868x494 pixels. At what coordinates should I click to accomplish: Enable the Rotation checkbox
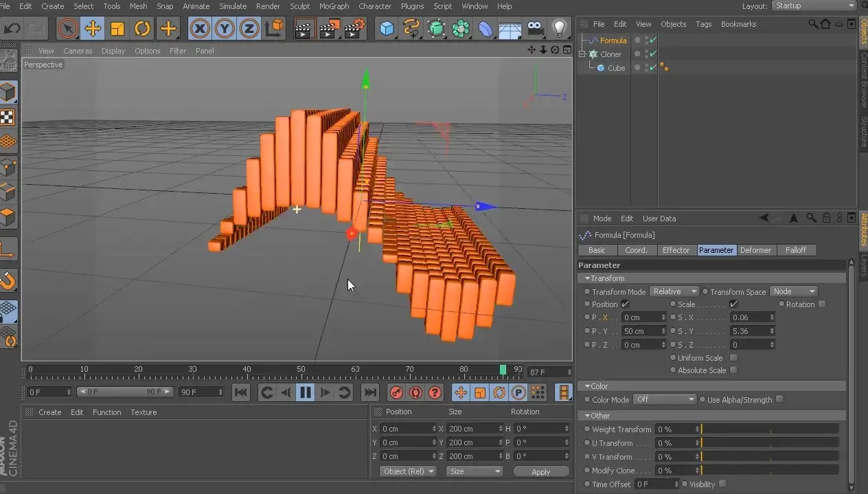point(823,304)
